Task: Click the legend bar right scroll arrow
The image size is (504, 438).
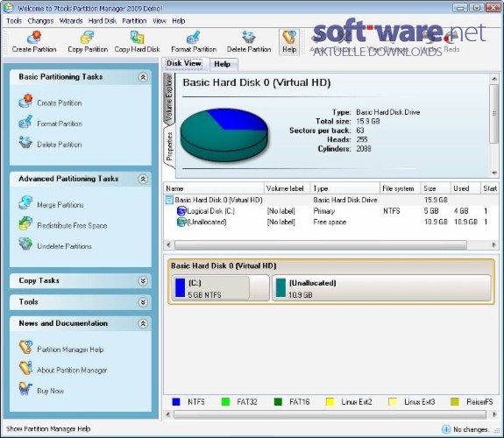Action: click(494, 414)
